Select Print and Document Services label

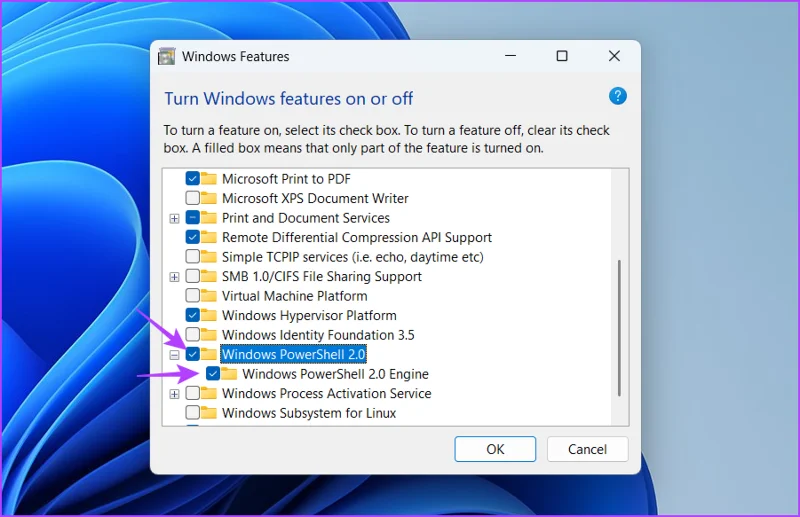[306, 218]
